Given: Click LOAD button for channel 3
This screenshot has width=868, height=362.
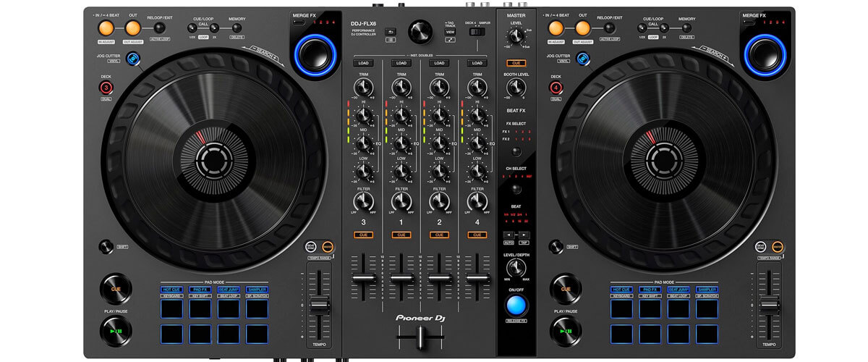Looking at the screenshot, I should (364, 63).
